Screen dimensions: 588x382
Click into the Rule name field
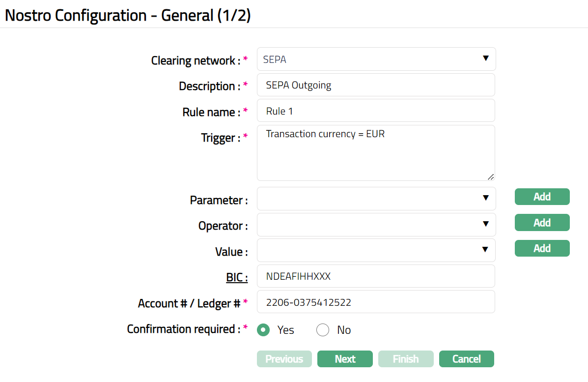pyautogui.click(x=376, y=111)
